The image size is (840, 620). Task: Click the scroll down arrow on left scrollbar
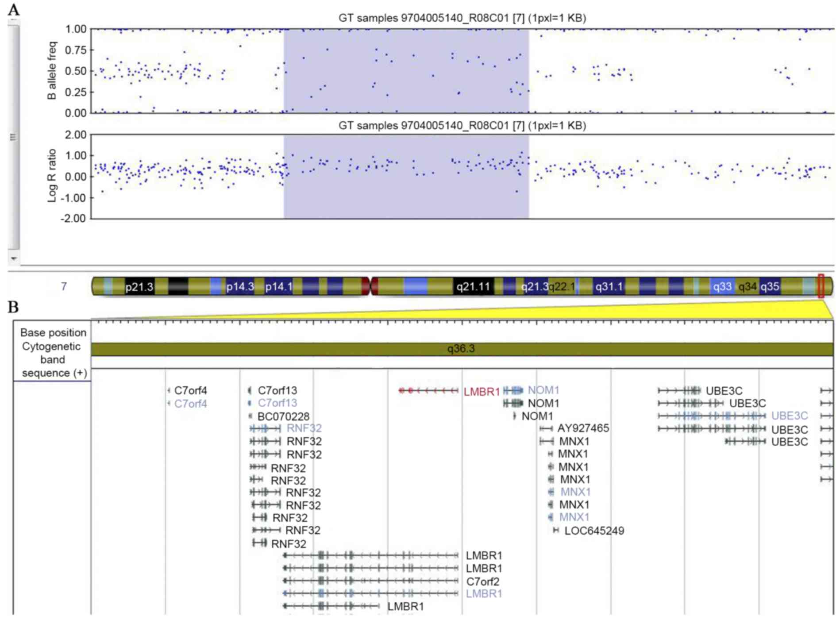tap(14, 258)
